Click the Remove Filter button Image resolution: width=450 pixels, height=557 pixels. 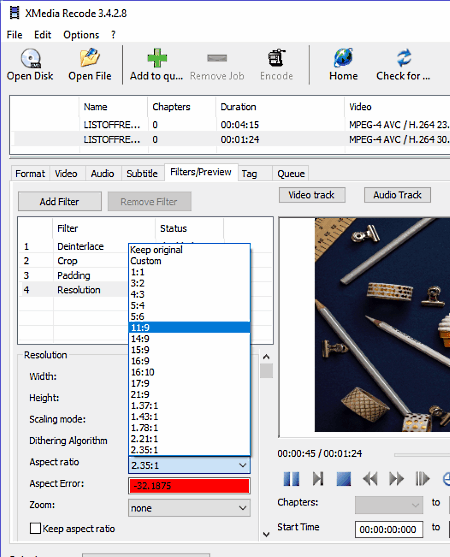tap(149, 201)
